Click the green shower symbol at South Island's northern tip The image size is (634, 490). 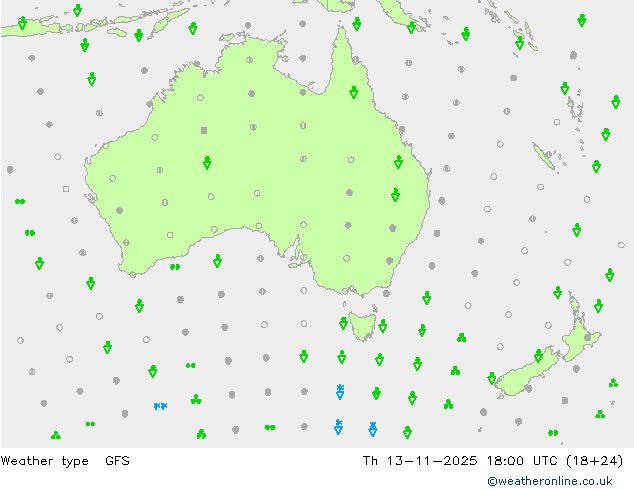click(538, 356)
